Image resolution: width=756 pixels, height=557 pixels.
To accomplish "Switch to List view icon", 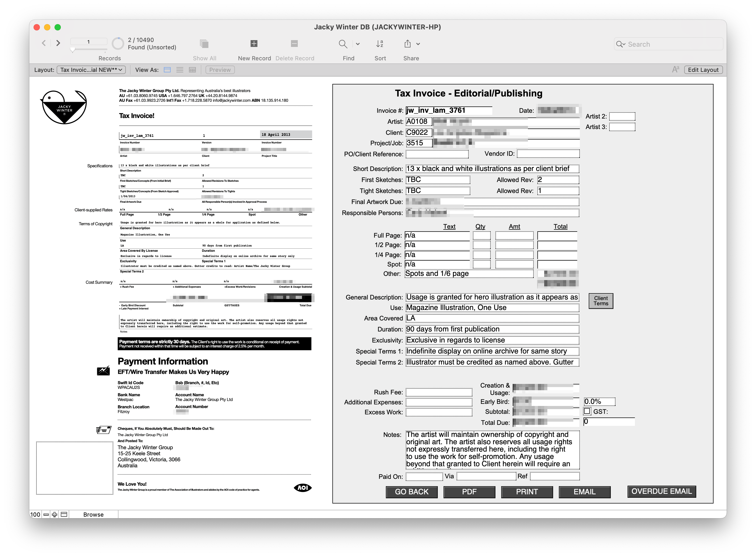I will coord(180,70).
